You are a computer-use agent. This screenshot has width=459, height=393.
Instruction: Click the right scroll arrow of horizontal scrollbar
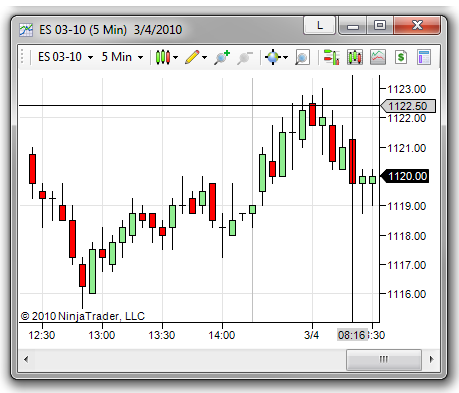pos(432,359)
